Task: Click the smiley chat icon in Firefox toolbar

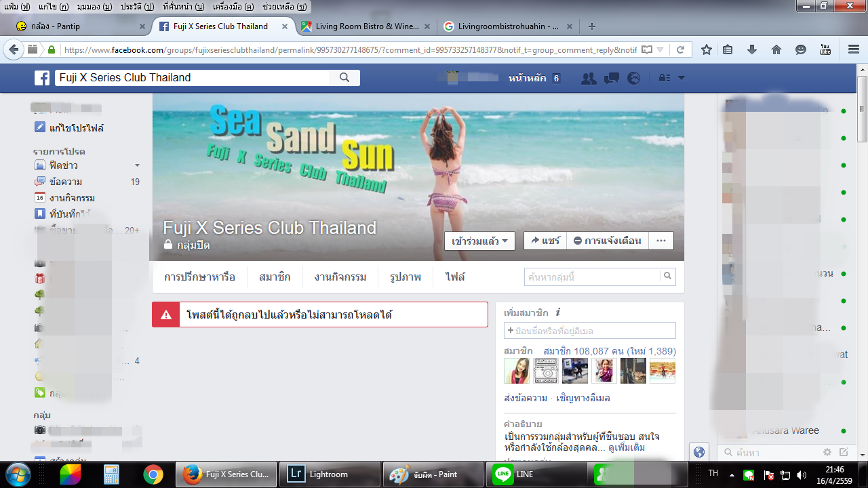Action: click(801, 49)
